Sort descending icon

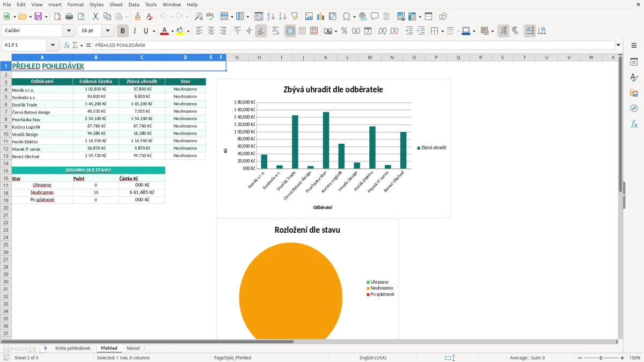coord(283,17)
